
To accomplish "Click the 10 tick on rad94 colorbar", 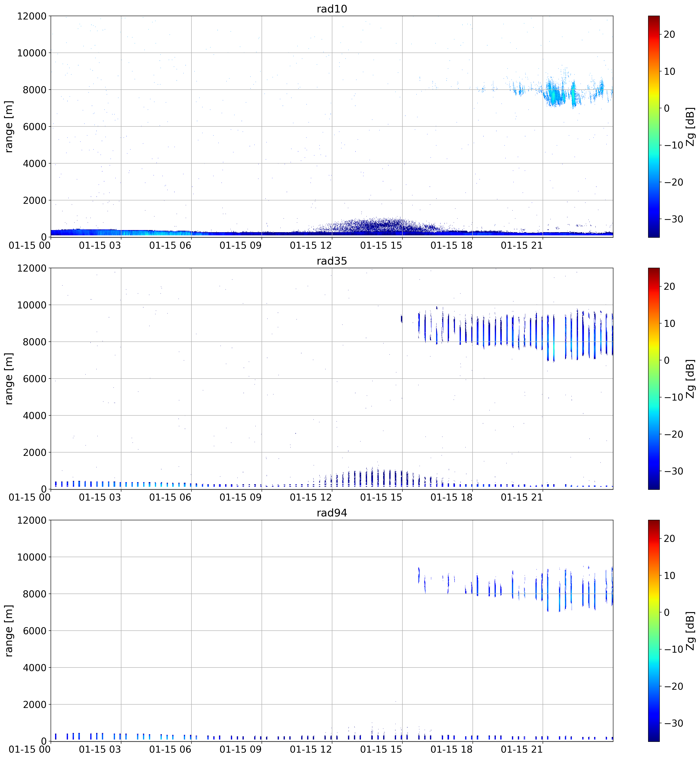I will (670, 575).
